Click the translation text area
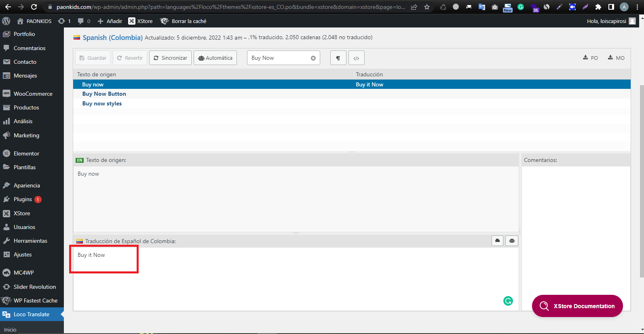 [x=296, y=279]
